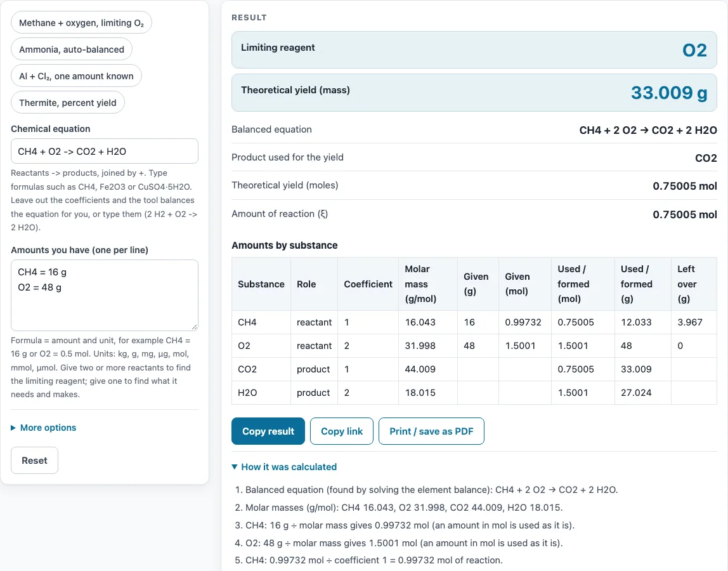Screen dimensions: 728x571
Task: Pick the Thermite, percent yield example
Action: (68, 102)
